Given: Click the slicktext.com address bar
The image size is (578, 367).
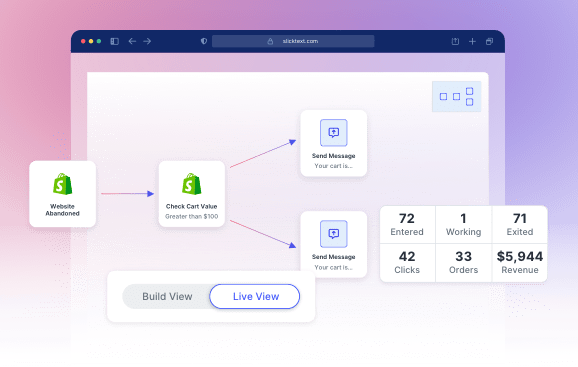Looking at the screenshot, I should (x=293, y=41).
